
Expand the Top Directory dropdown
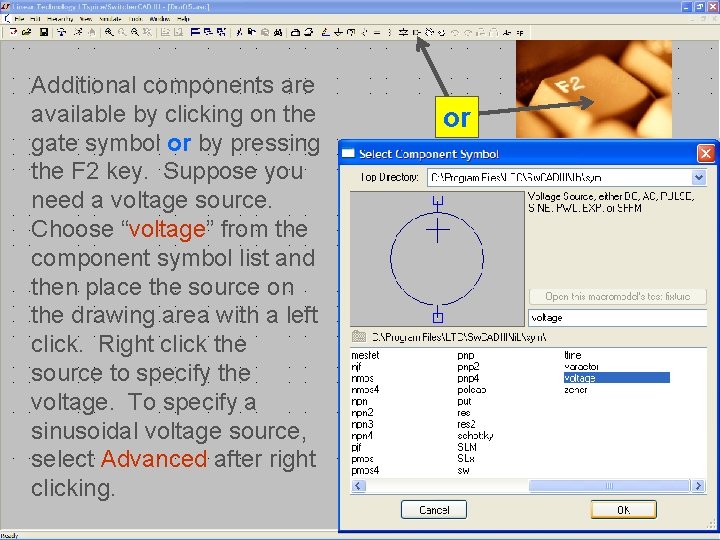coord(698,177)
